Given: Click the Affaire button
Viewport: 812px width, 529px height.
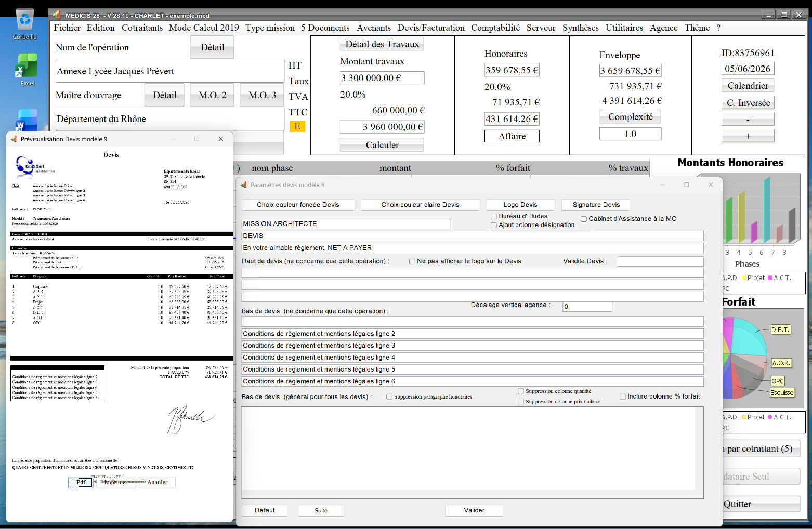Looking at the screenshot, I should 512,136.
